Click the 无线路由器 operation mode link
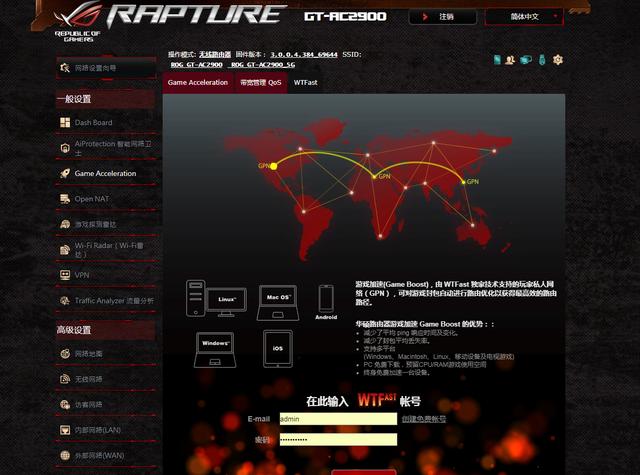Viewport: 640px width, 475px height. click(x=215, y=54)
